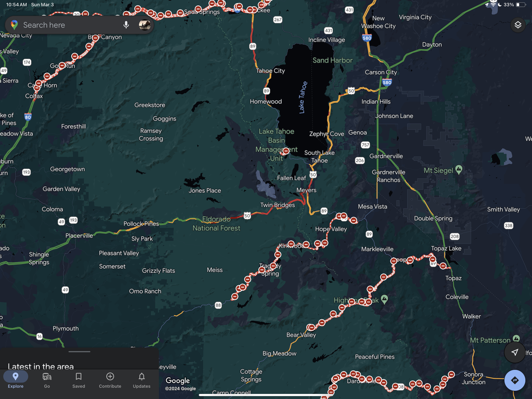532x399 pixels.
Task: Select the Grizzly Flats label
Action: (x=159, y=271)
